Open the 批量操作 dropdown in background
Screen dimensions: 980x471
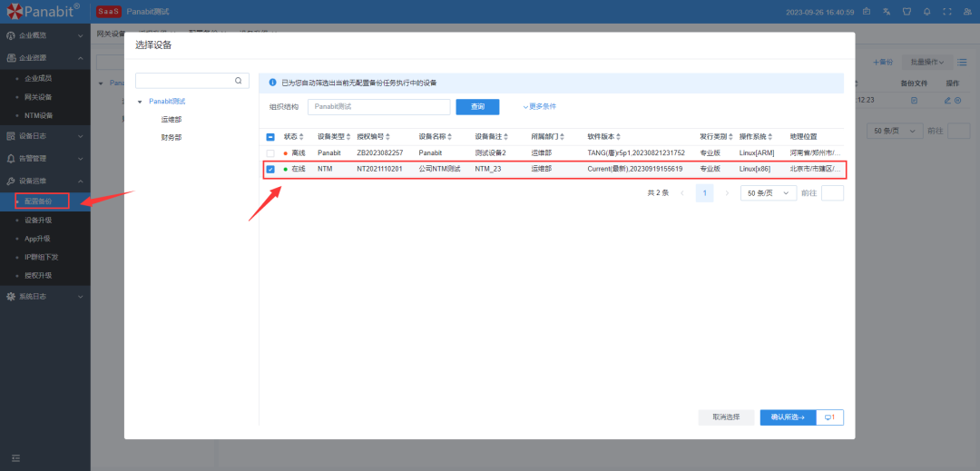[926, 62]
